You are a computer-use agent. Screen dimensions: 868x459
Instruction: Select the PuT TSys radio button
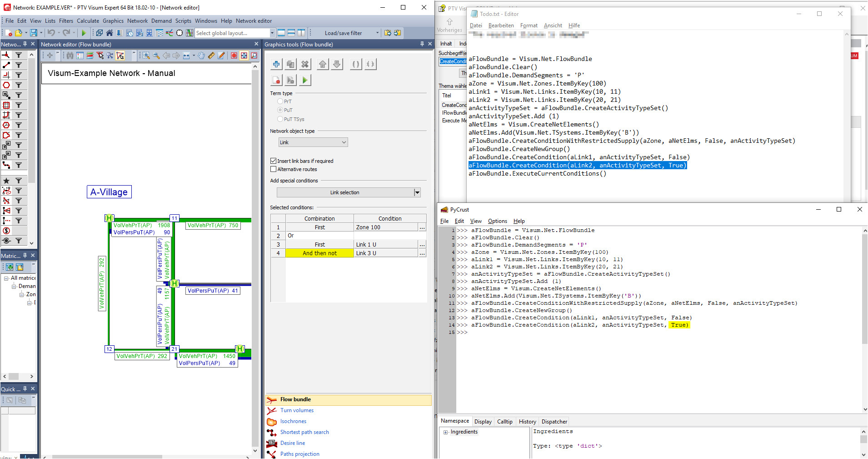click(x=280, y=119)
